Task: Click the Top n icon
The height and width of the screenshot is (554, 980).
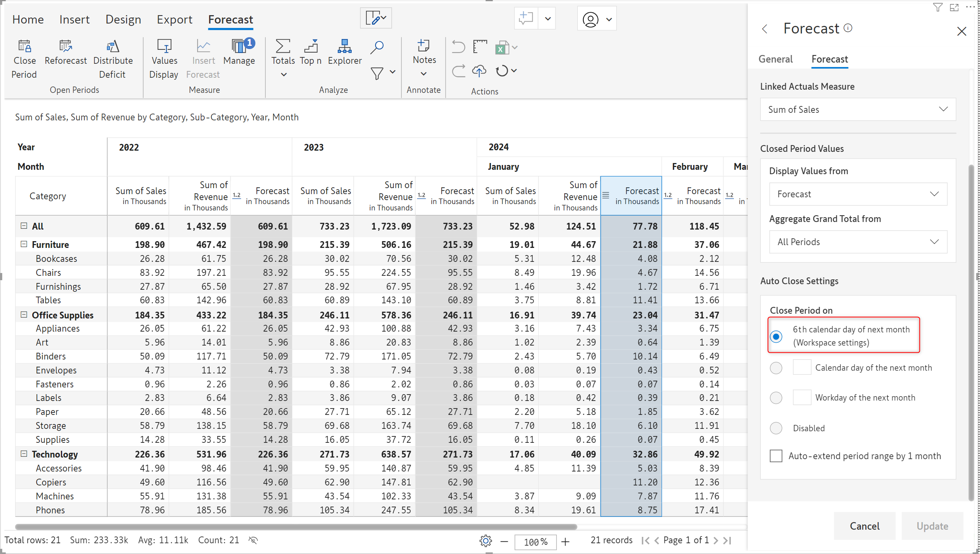Action: [311, 47]
